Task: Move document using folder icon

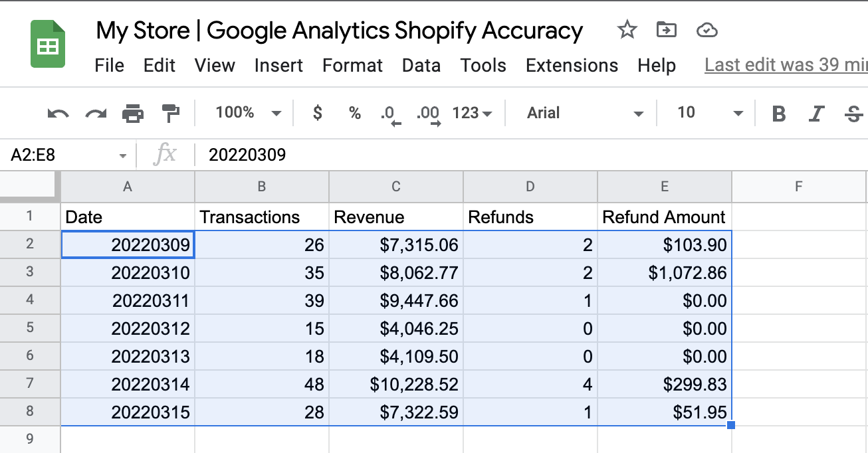Action: coord(666,30)
